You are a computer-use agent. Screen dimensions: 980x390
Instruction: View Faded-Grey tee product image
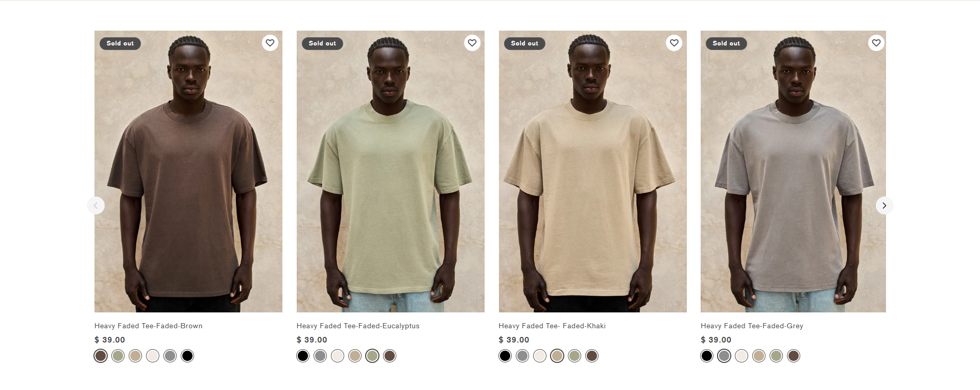[793, 172]
